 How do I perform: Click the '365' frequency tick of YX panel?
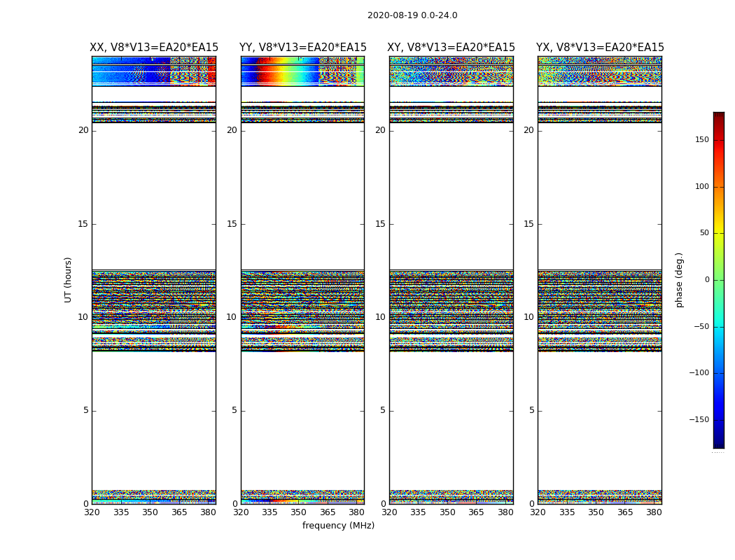tap(625, 512)
